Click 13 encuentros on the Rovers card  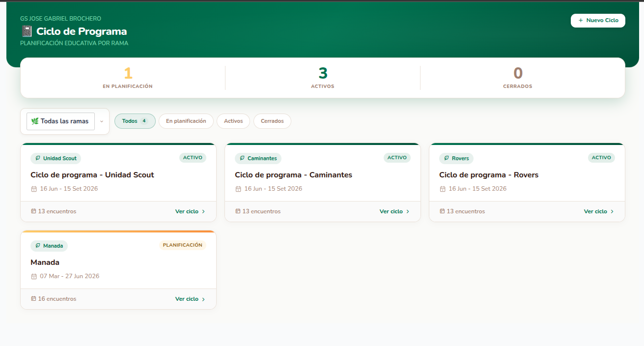(466, 211)
